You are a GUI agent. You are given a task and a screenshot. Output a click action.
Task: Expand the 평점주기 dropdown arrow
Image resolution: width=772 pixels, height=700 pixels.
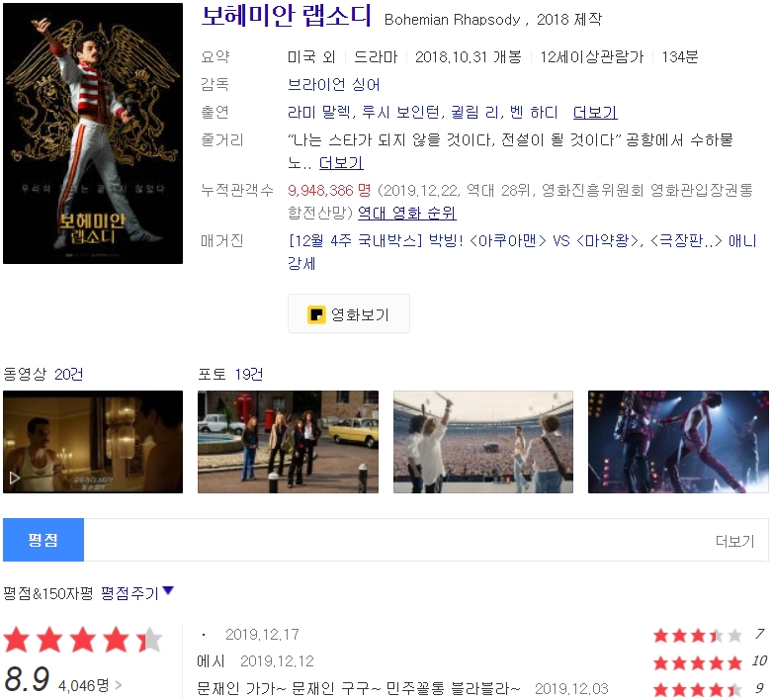pyautogui.click(x=168, y=590)
